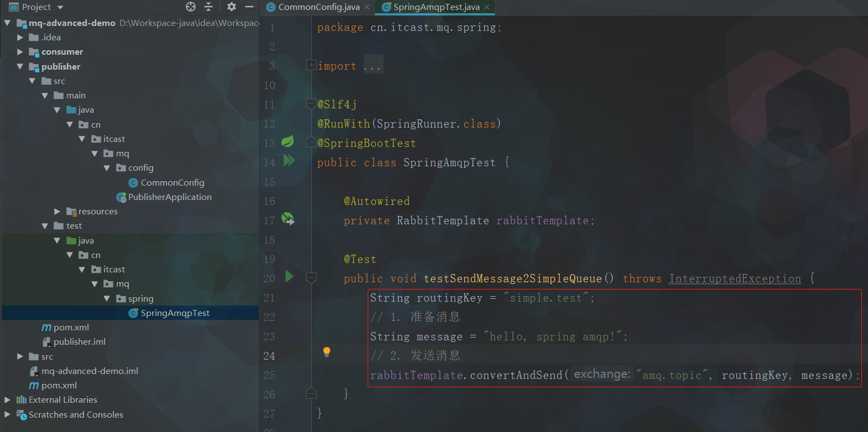
Task: Expand the folded import block
Action: coord(311,65)
